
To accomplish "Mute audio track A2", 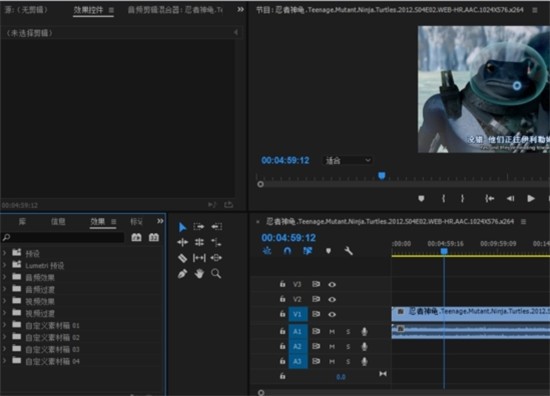I will pos(332,347).
